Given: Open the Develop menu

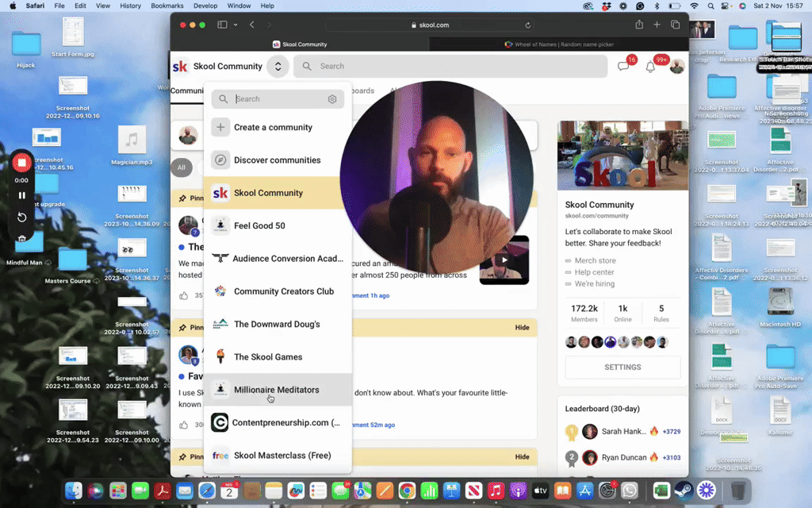Looking at the screenshot, I should [x=205, y=6].
